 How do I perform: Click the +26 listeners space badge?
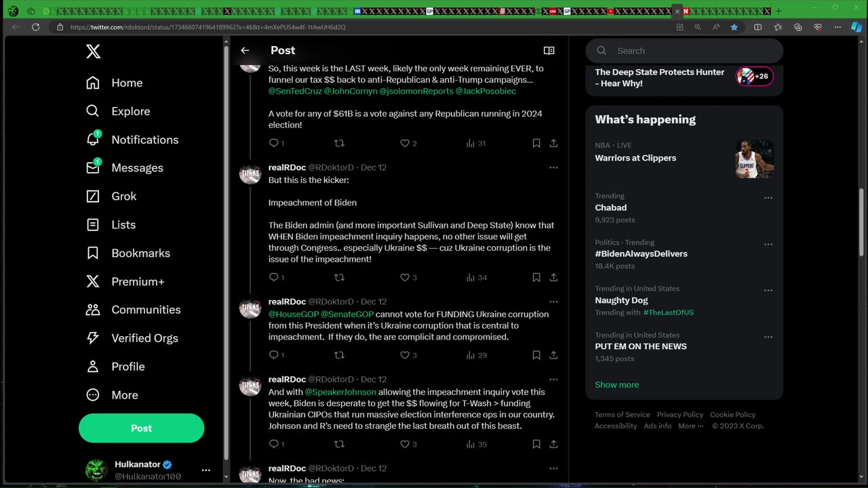click(755, 77)
